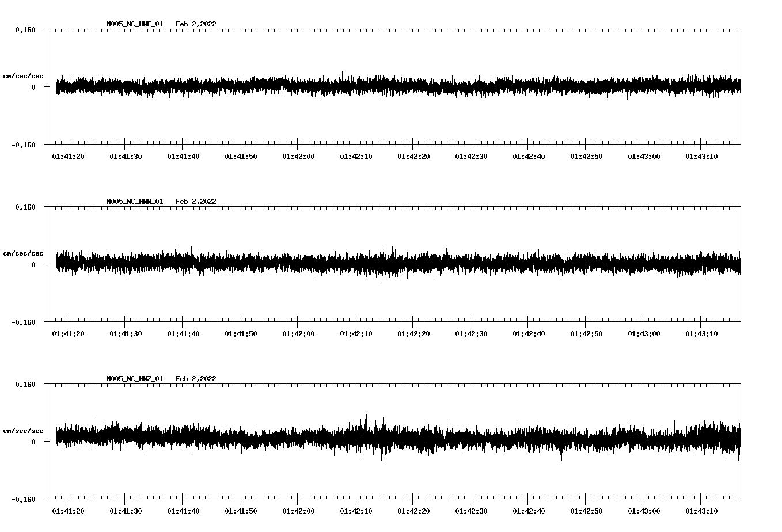Select the 01:43:00 time label under the HNN plot
Image resolution: width=782 pixels, height=532 pixels.
coord(644,334)
